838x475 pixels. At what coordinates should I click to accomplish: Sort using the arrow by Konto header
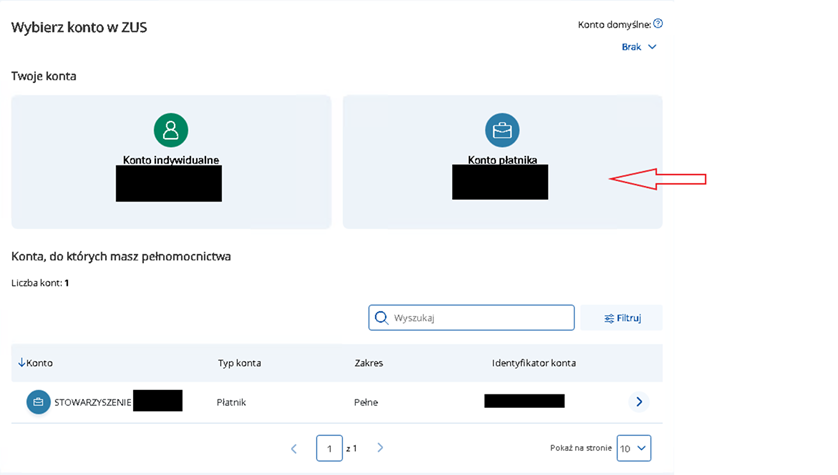click(21, 362)
